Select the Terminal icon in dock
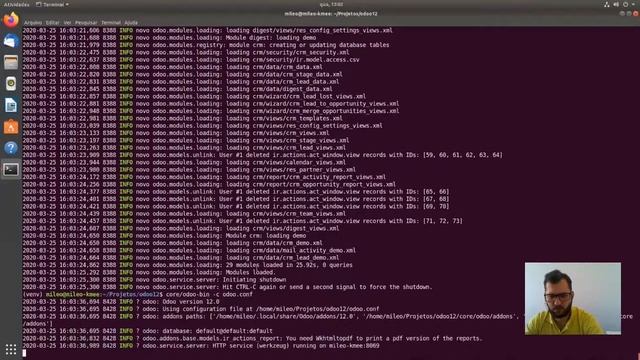This screenshot has height=360, width=640. (x=11, y=169)
